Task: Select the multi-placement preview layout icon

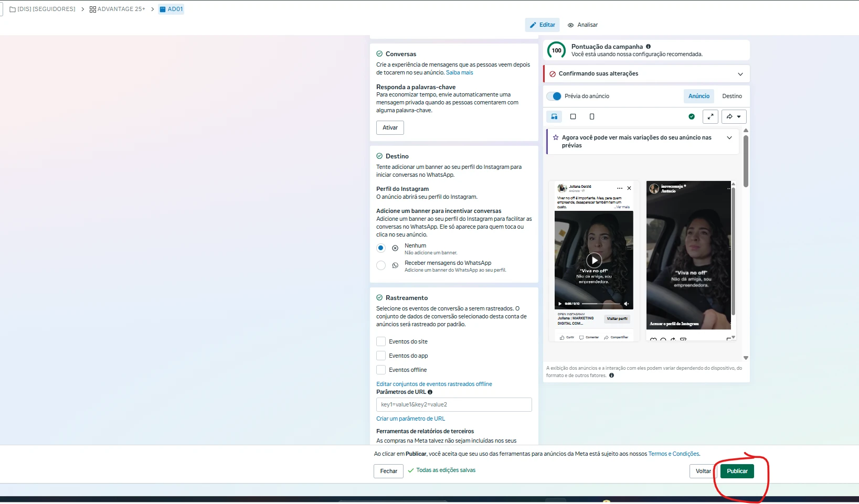Action: 554,116
